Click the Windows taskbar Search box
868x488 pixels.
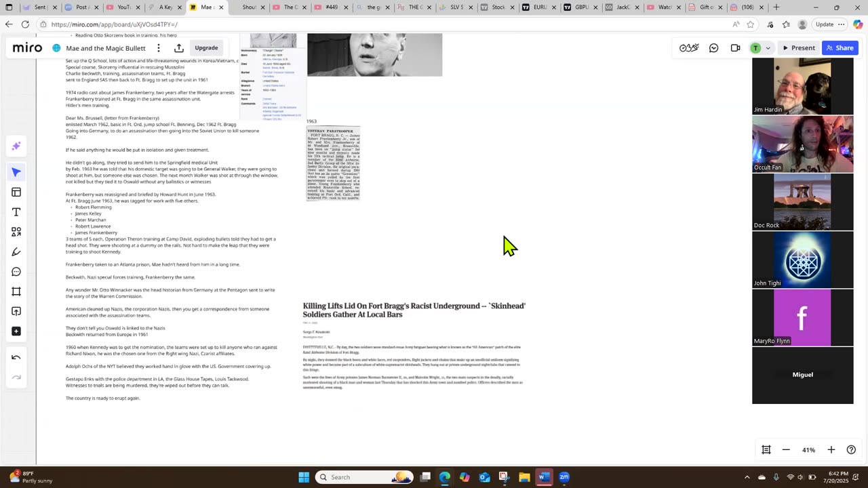[365, 477]
